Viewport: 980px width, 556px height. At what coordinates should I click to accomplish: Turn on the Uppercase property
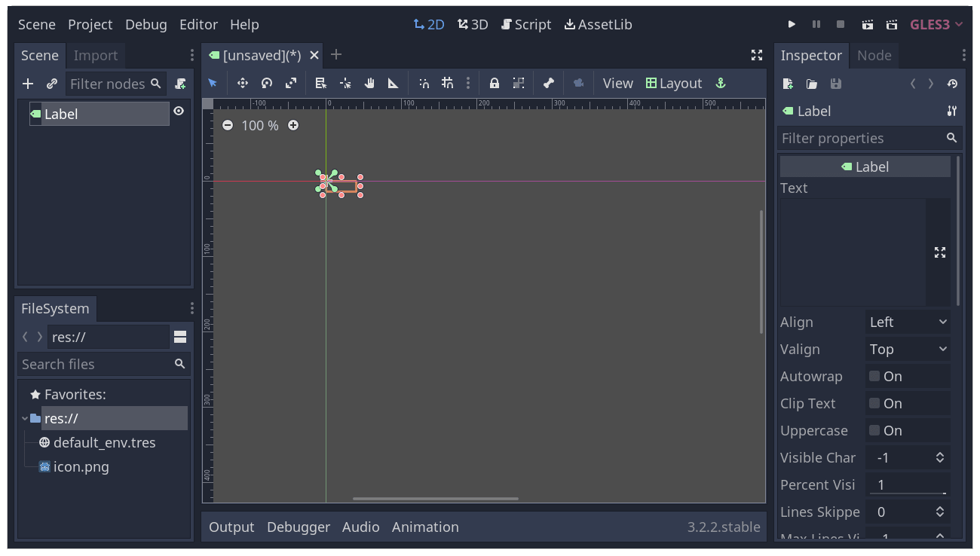874,430
